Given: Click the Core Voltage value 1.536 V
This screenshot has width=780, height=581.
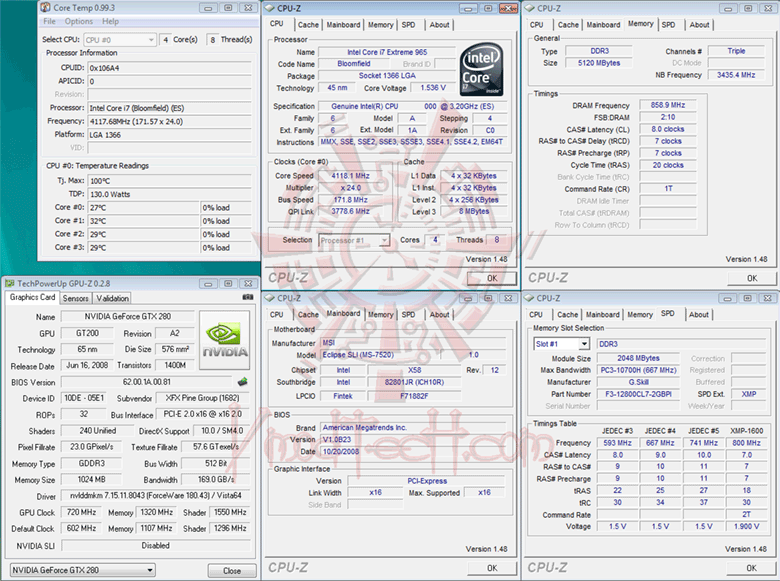Looking at the screenshot, I should point(433,88).
